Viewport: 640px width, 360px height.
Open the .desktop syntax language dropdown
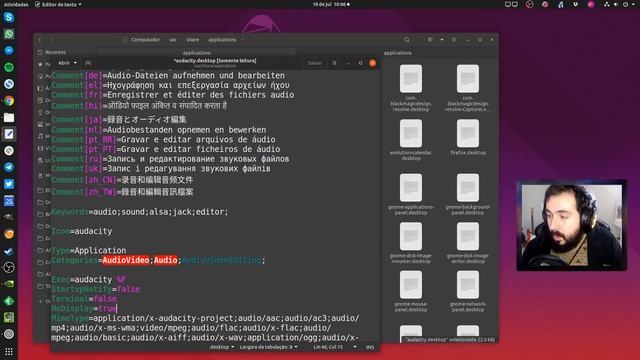pos(222,347)
